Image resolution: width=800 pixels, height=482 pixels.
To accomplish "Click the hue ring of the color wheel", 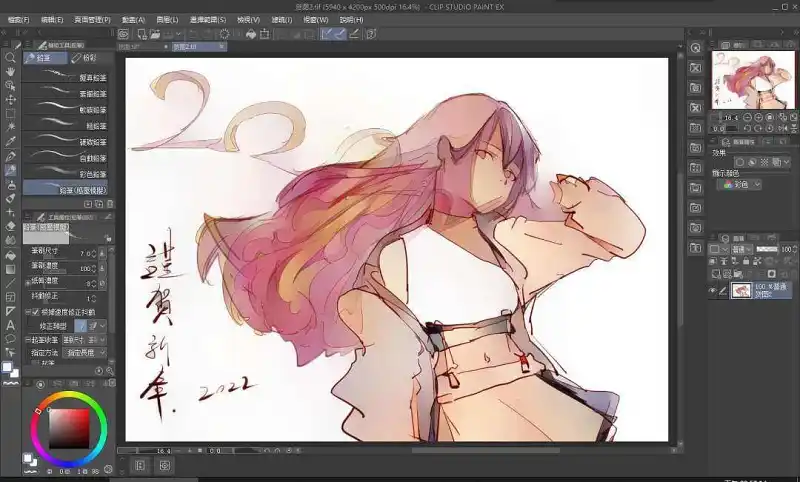I will [68, 396].
